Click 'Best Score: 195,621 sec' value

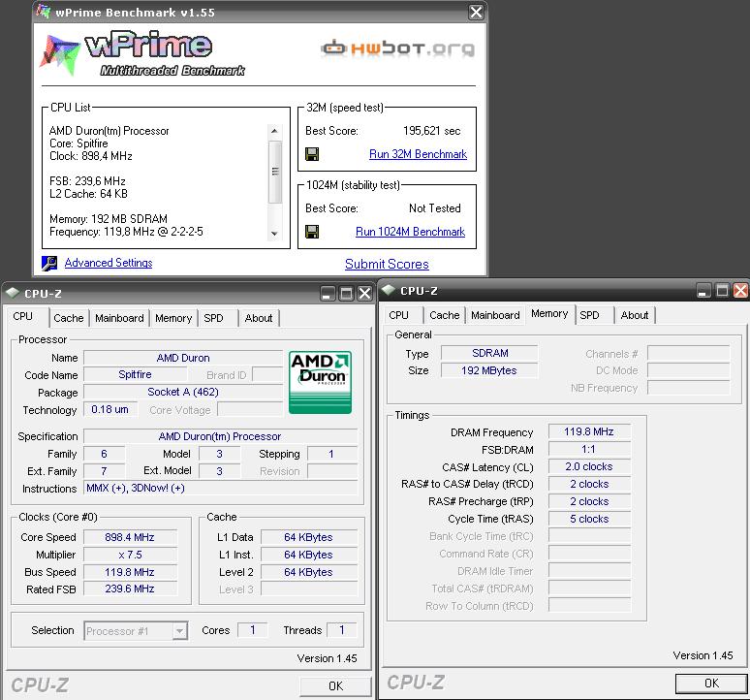(431, 131)
